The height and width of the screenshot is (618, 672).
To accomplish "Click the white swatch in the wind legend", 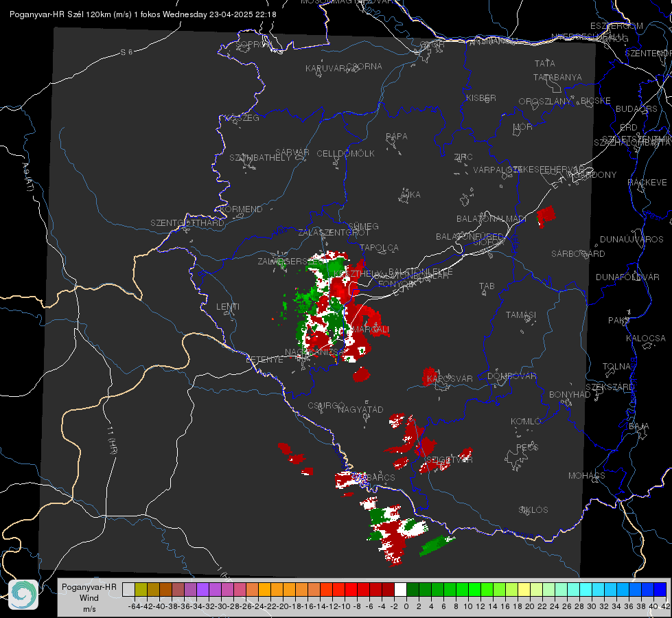I will 400,589.
